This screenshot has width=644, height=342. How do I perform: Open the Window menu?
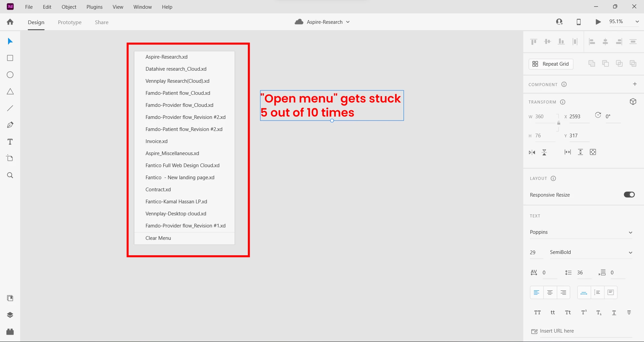coord(143,7)
